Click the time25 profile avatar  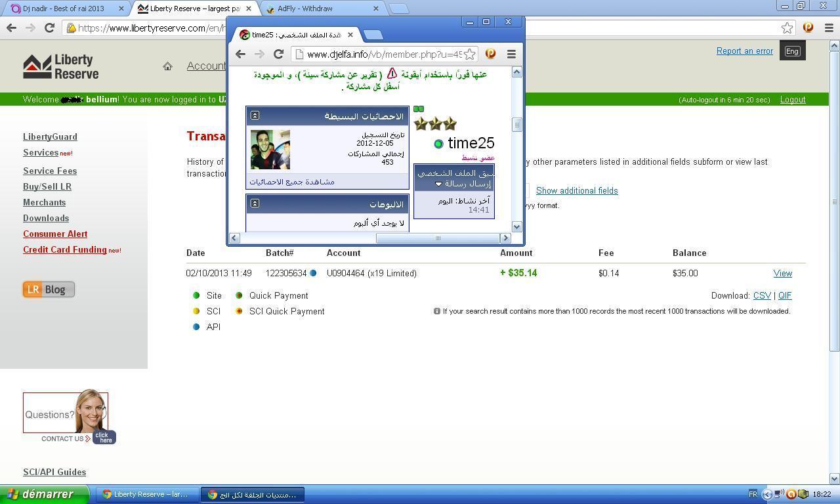coord(270,150)
